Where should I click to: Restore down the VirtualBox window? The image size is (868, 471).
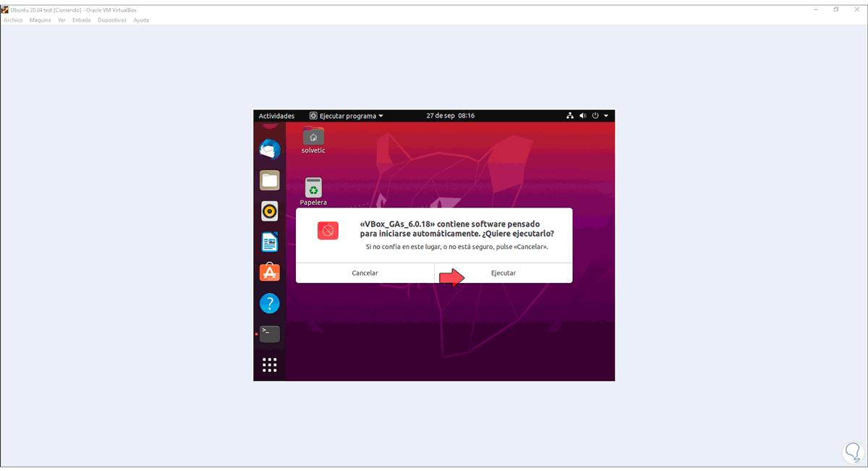click(836, 9)
